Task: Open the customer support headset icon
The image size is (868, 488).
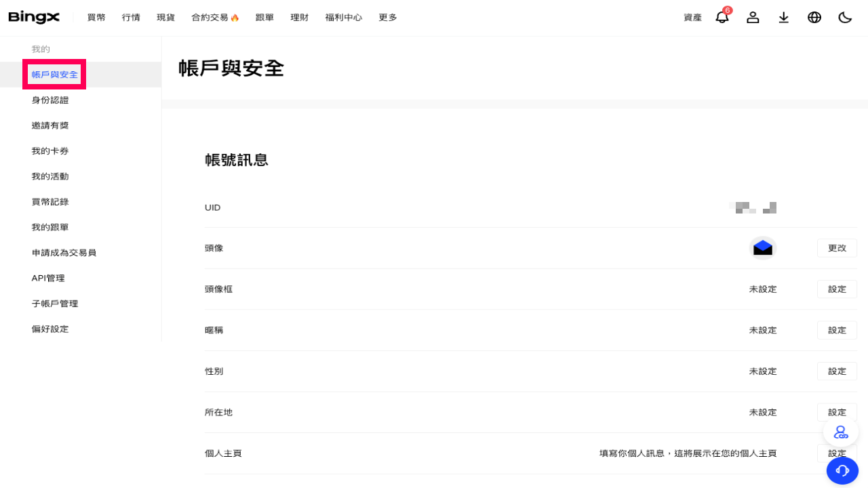Action: [842, 470]
